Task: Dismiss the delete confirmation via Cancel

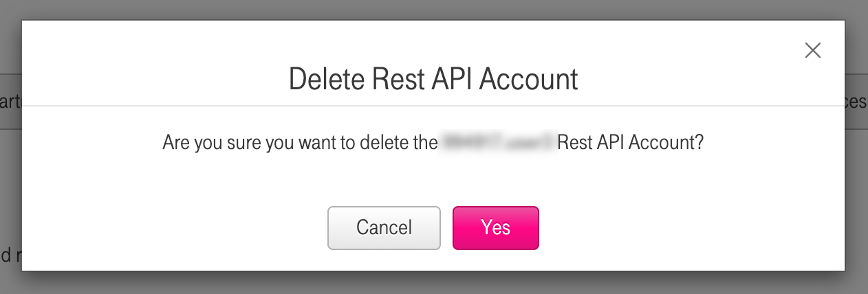Action: click(384, 228)
